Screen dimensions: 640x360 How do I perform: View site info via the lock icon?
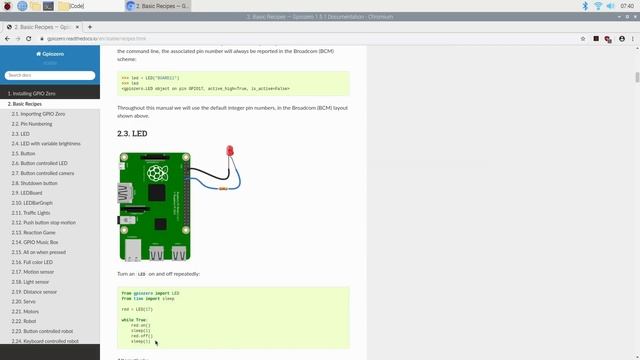pyautogui.click(x=42, y=39)
